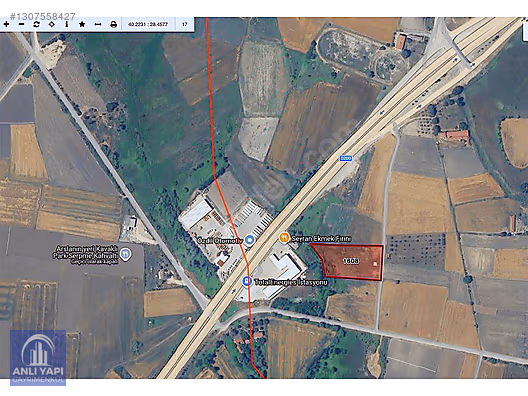Open the Arslanın yeri restaurant pin
The image size is (528, 396).
126,254
